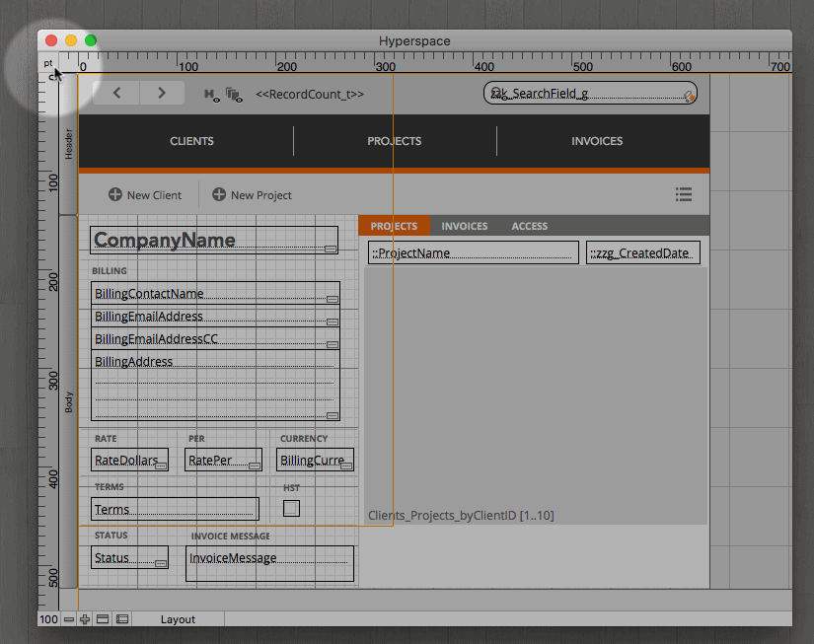
Task: Open INVOICES in the black navigation bar
Action: pyautogui.click(x=597, y=141)
